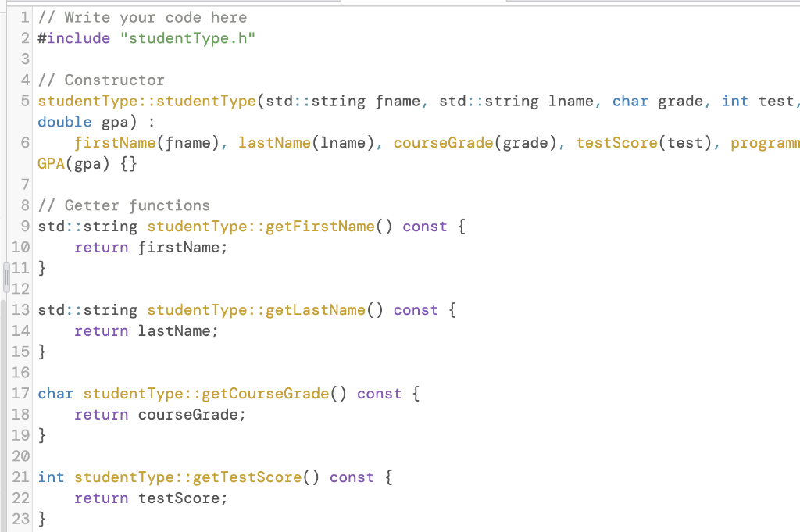800x532 pixels.
Task: Click line number 5 in the gutter
Action: [23, 101]
